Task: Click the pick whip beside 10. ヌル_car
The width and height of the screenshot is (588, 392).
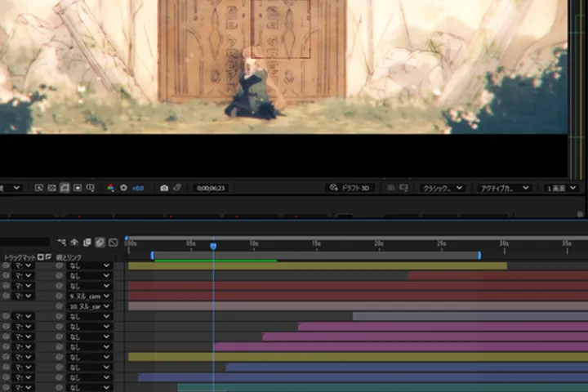Action: 60,306
